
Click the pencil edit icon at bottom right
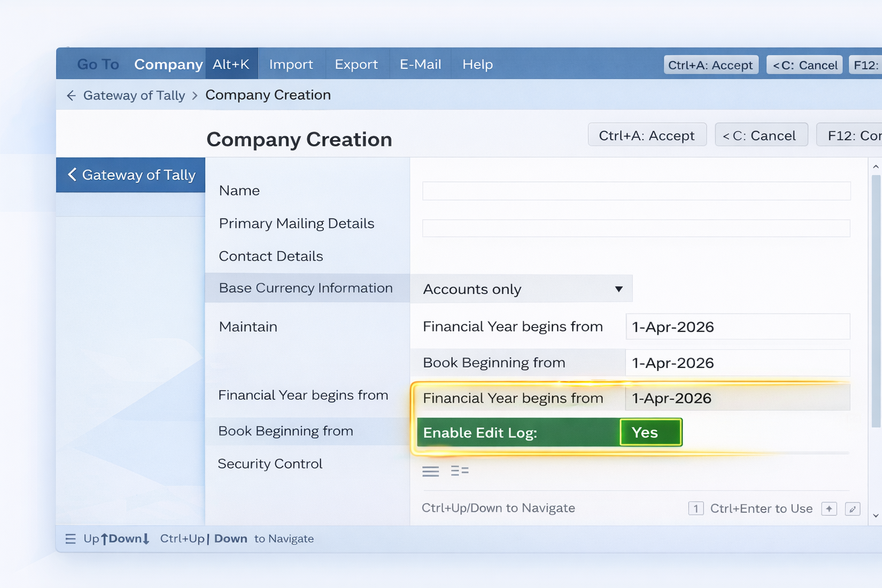click(853, 509)
